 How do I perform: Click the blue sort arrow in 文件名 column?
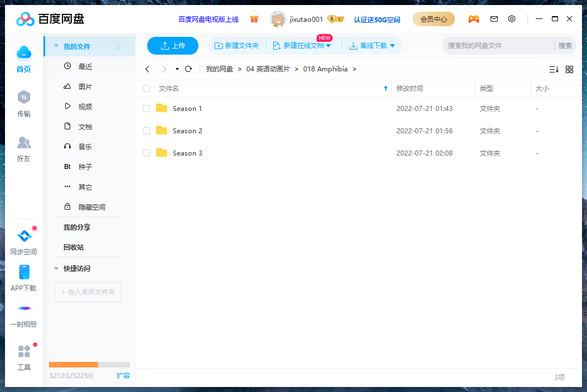click(x=386, y=88)
